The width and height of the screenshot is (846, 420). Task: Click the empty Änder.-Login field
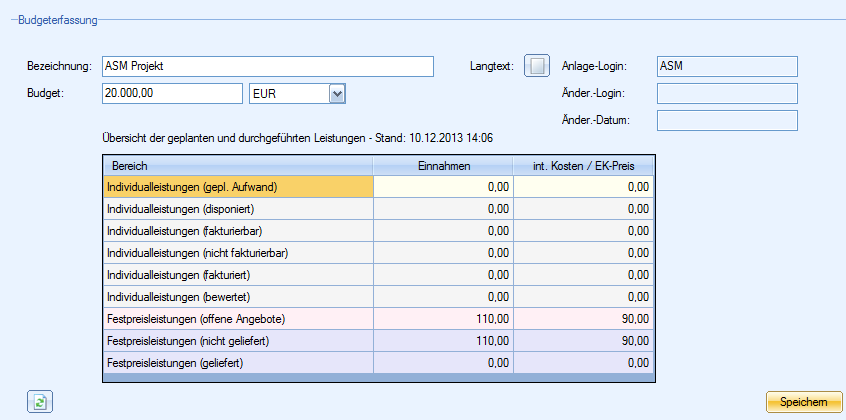727,93
